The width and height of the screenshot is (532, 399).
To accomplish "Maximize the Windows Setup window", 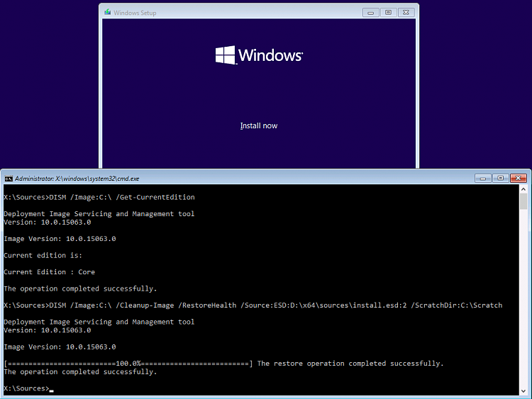I will (x=388, y=13).
